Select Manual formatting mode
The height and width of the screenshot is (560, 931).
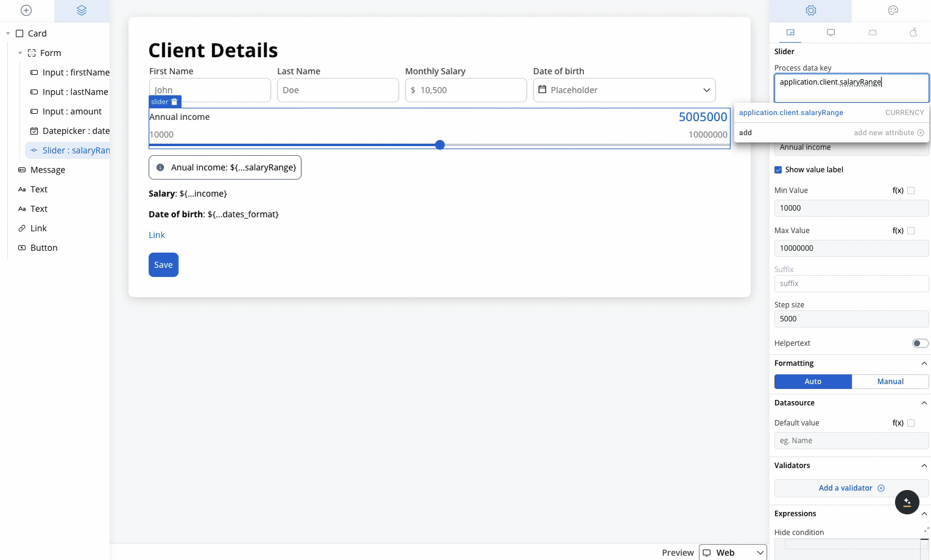[x=890, y=382]
